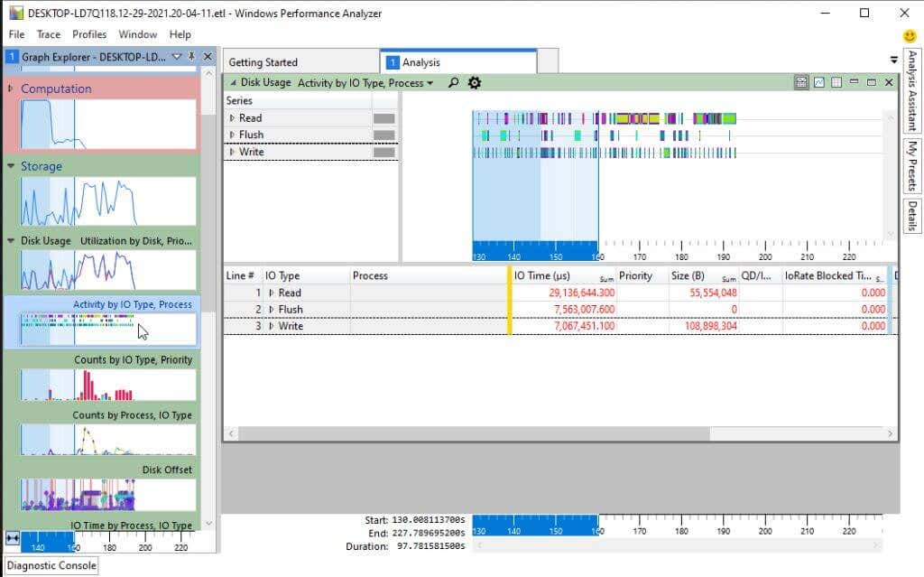Open the My Presets sidebar panel
Viewport: 924px width, 577px height.
coord(911,166)
